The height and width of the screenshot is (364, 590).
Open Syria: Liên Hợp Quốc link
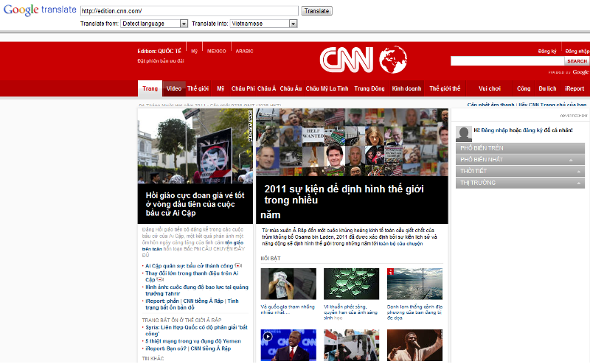point(197,331)
